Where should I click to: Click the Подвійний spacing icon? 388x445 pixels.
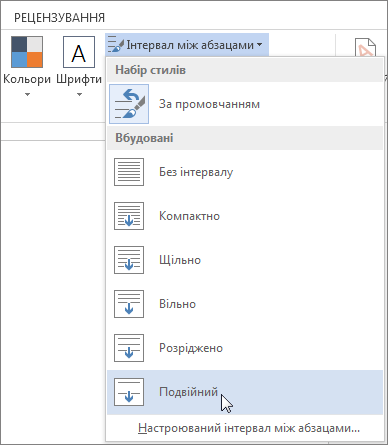click(x=129, y=392)
